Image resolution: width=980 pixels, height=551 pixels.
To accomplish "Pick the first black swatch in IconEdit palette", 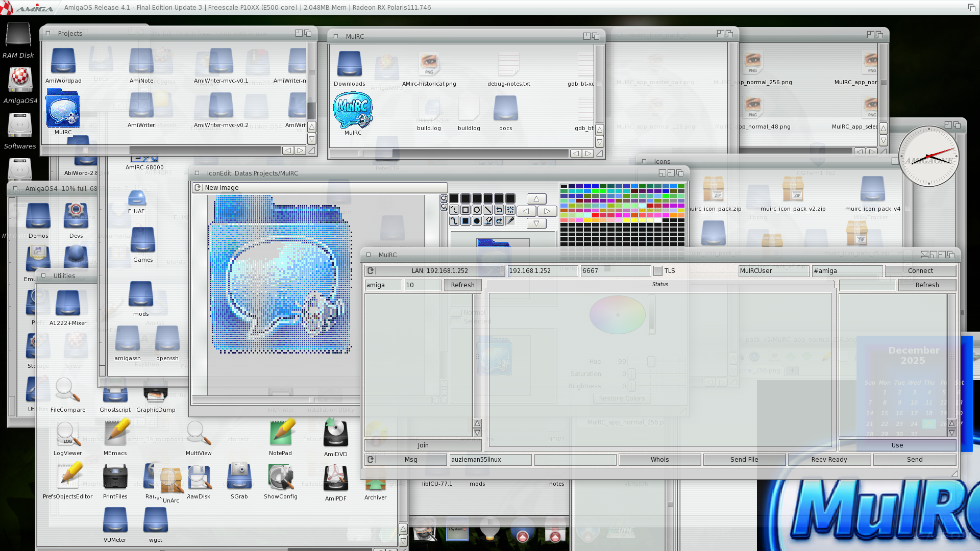I will click(564, 186).
